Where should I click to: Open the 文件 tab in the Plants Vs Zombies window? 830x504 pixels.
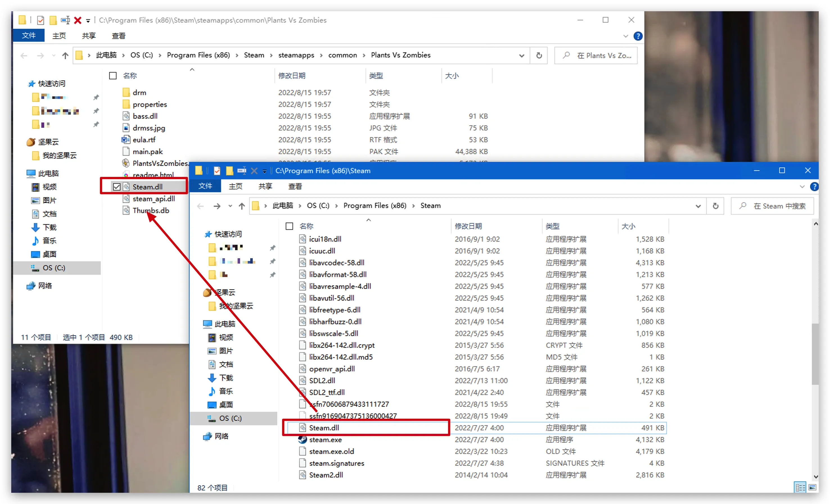point(29,36)
